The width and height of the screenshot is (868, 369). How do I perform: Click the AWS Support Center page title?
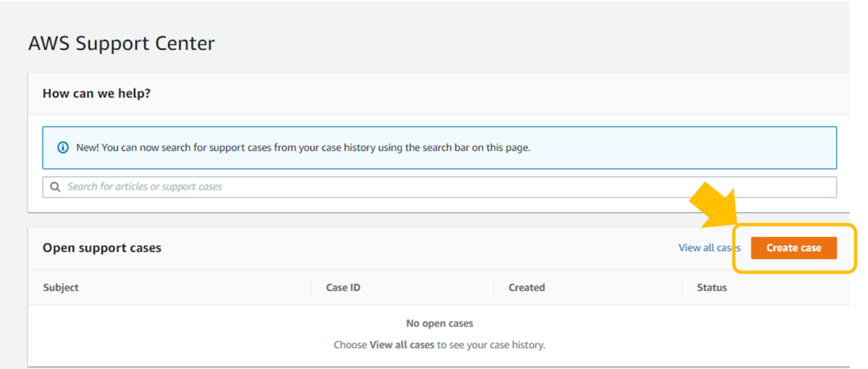point(122,43)
